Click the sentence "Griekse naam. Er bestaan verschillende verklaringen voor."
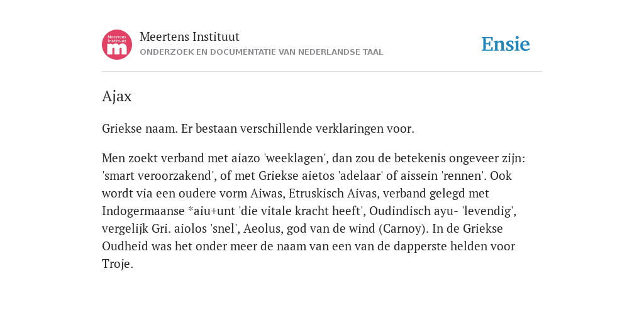Screen dimensions: 644x322 pos(258,129)
